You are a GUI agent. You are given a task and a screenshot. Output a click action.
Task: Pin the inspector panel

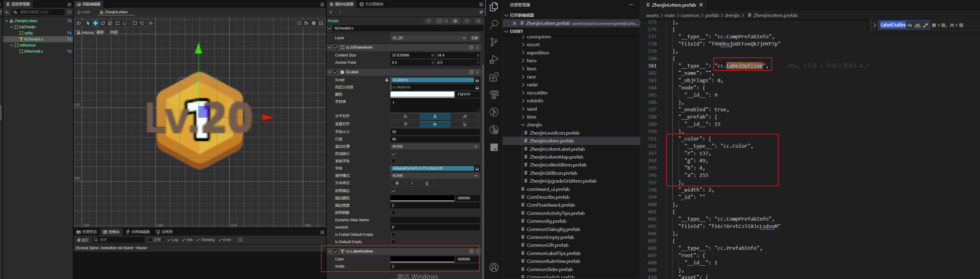(x=481, y=12)
